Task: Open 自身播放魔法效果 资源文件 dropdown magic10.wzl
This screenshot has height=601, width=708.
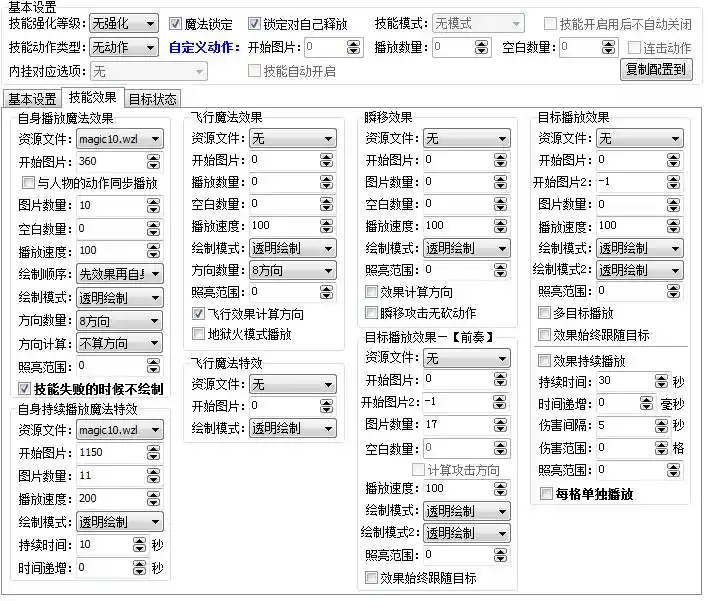Action: tap(120, 139)
